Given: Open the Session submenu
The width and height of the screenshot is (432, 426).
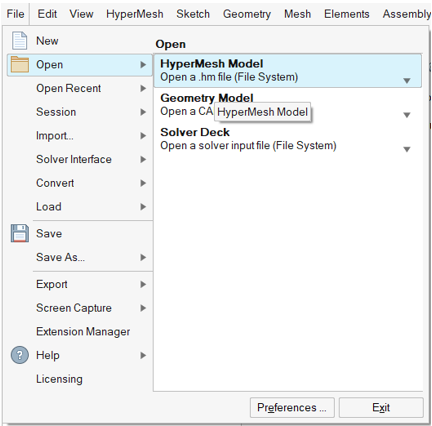Looking at the screenshot, I should tap(80, 112).
